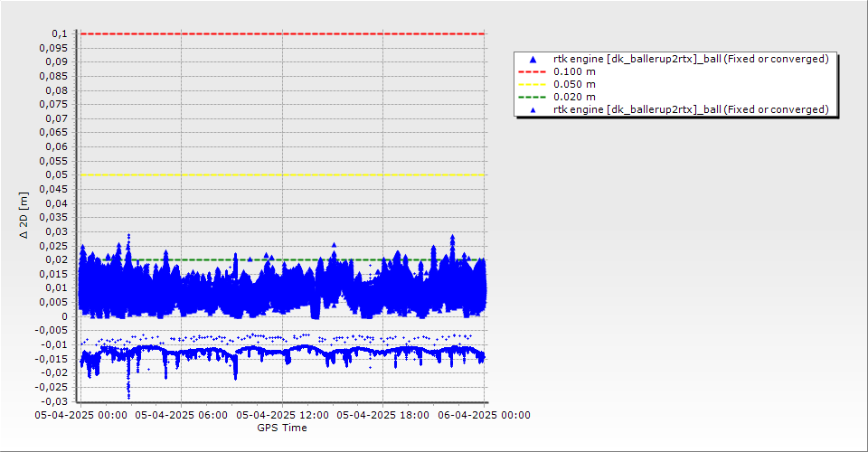868x452 pixels.
Task: Select the 0.020 m legend label
Action: (575, 98)
